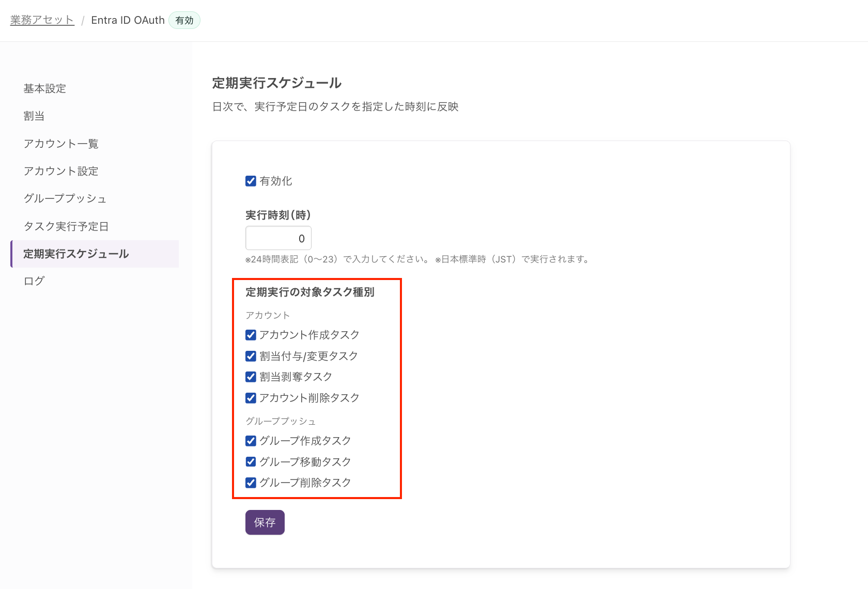The image size is (868, 589).
Task: Click the 保存 button
Action: click(265, 522)
